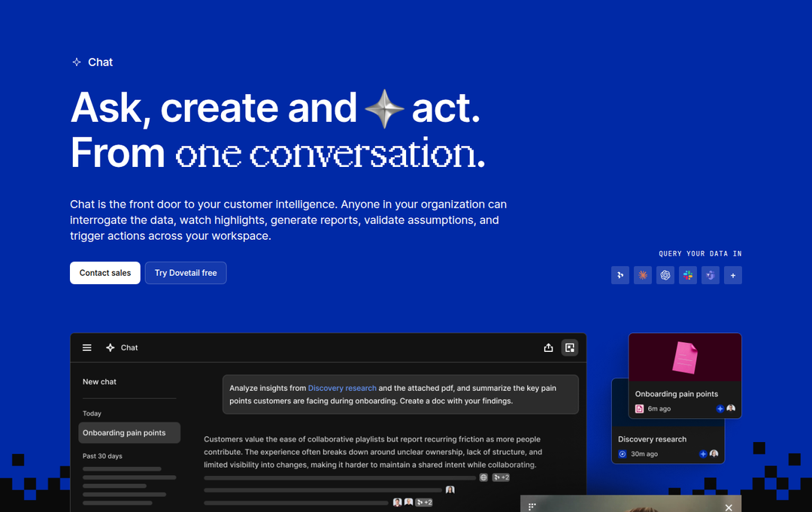Start a New chat
Image resolution: width=812 pixels, height=512 pixels.
point(99,381)
